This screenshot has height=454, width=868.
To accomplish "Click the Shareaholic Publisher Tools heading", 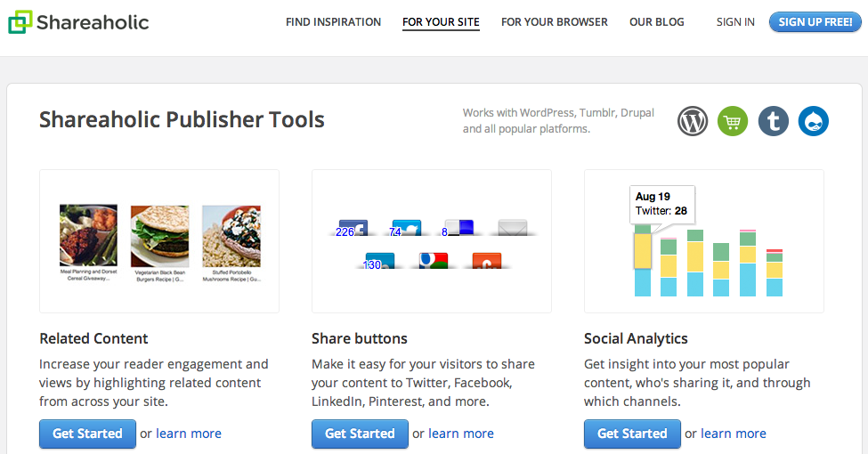I will (x=182, y=119).
